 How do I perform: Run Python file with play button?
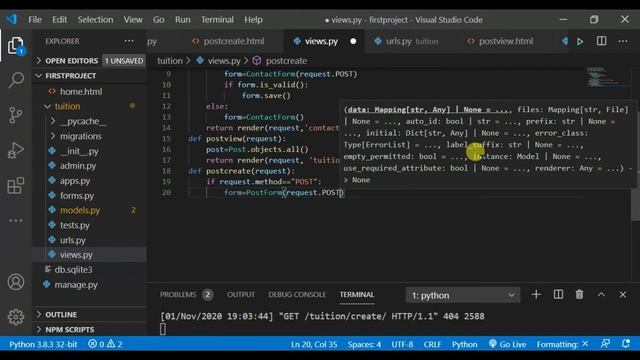580,41
